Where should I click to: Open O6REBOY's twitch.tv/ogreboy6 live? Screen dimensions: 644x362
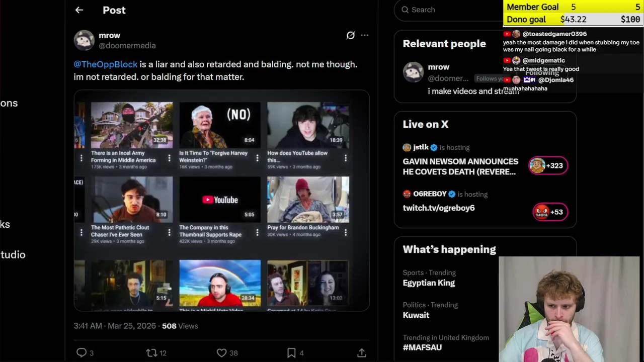click(439, 208)
